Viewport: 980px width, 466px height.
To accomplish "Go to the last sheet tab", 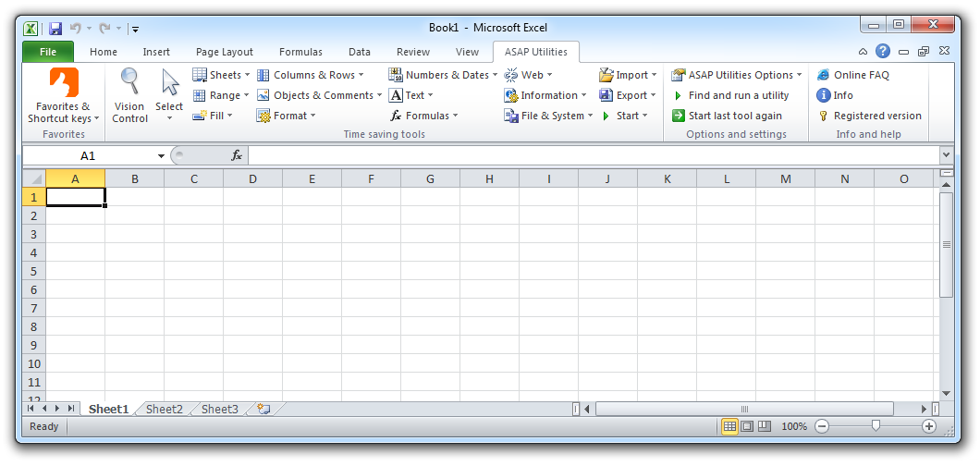I will click(x=70, y=409).
